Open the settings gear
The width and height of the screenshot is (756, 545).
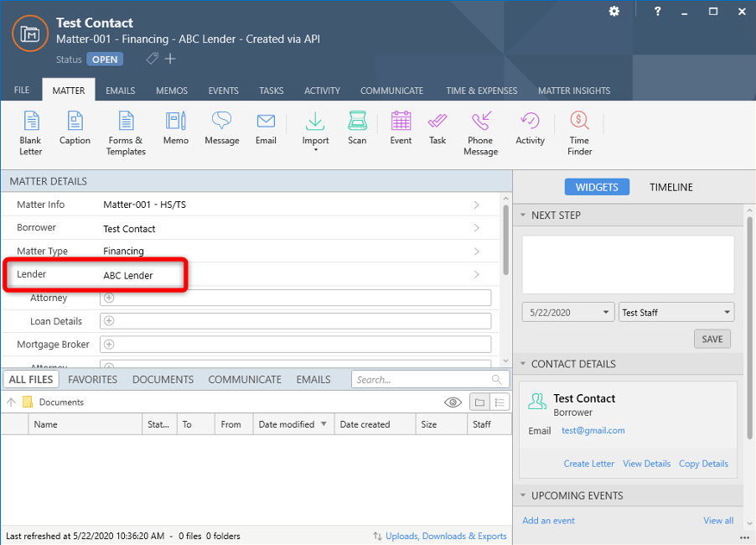coord(614,11)
